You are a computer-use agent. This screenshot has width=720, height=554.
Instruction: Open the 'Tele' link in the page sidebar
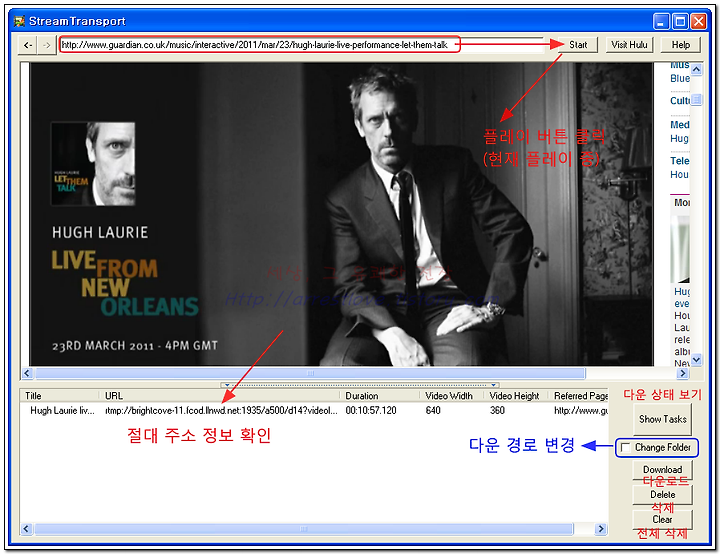click(680, 161)
